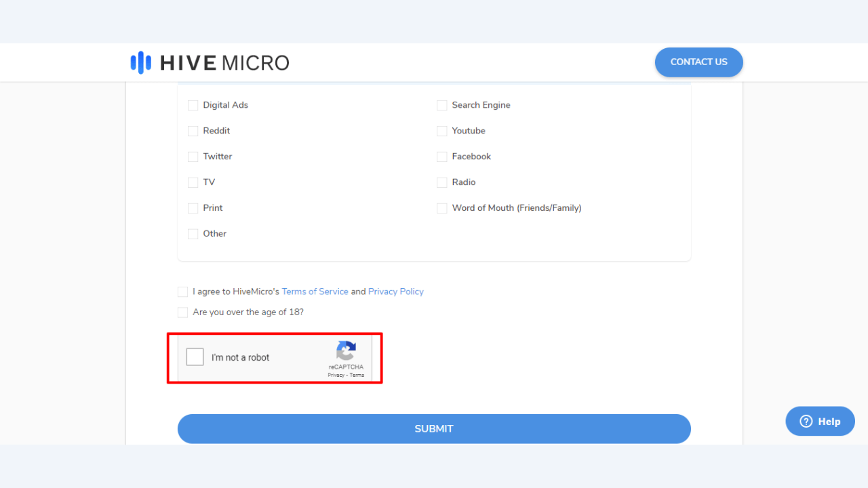868x488 pixels.
Task: Open the reCAPTCHA Privacy link
Action: coord(336,375)
